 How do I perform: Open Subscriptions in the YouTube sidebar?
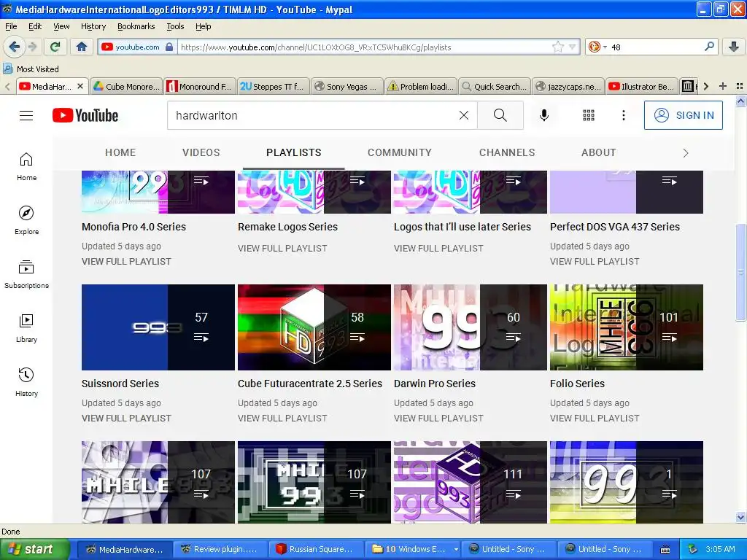(26, 274)
